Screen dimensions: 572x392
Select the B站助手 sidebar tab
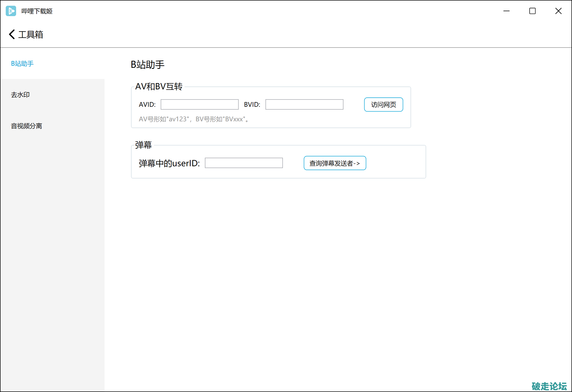pos(22,64)
